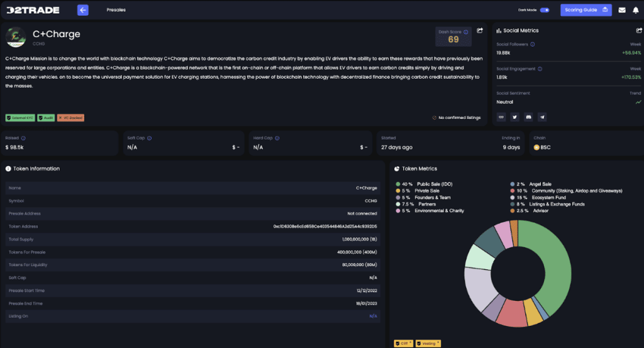Screen dimensions: 644x348
Task: Click the Angel Sale legend swatch
Action: tap(513, 184)
